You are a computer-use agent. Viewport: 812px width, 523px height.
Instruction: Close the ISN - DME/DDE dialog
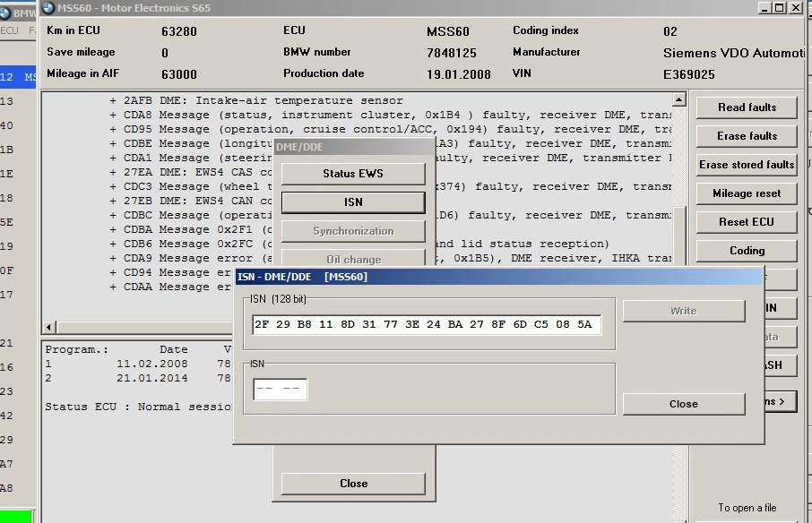(684, 404)
